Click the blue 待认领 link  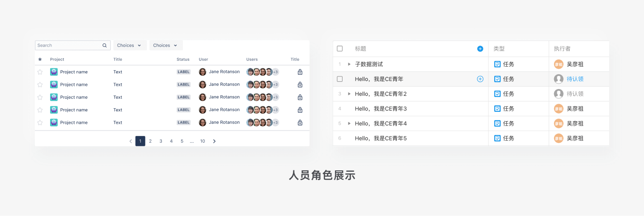point(575,79)
